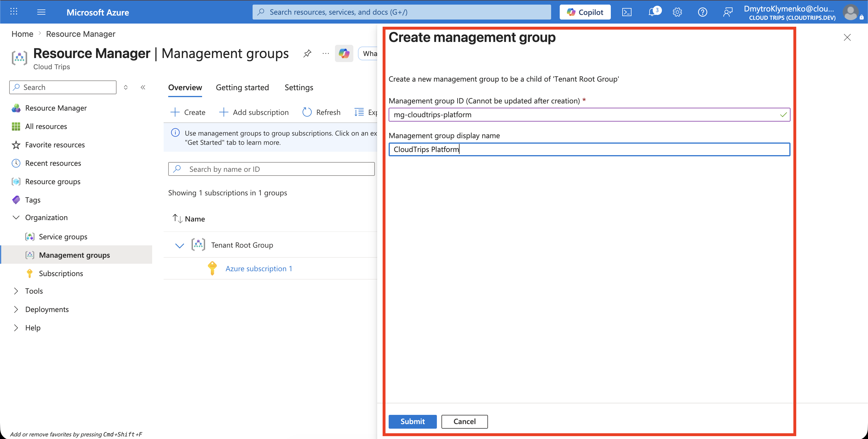Viewport: 868px width, 439px height.
Task: Switch to the Settings tab
Action: click(299, 88)
